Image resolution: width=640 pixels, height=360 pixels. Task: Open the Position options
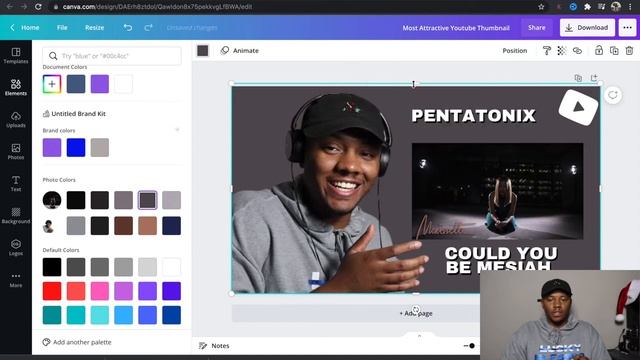[515, 51]
